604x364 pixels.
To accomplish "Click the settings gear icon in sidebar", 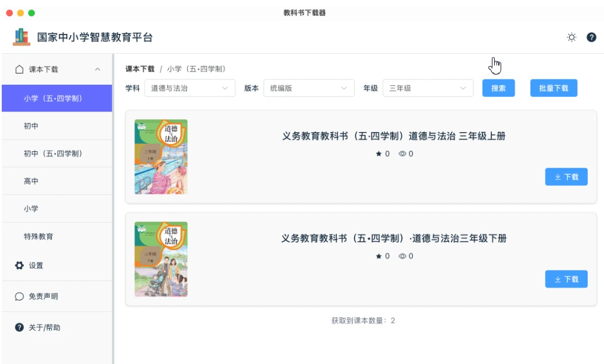I will [x=19, y=265].
